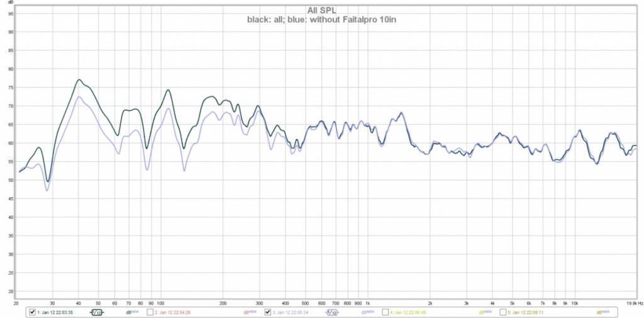Select legend label '2: Jan 12 22:04:26'

pos(172,313)
